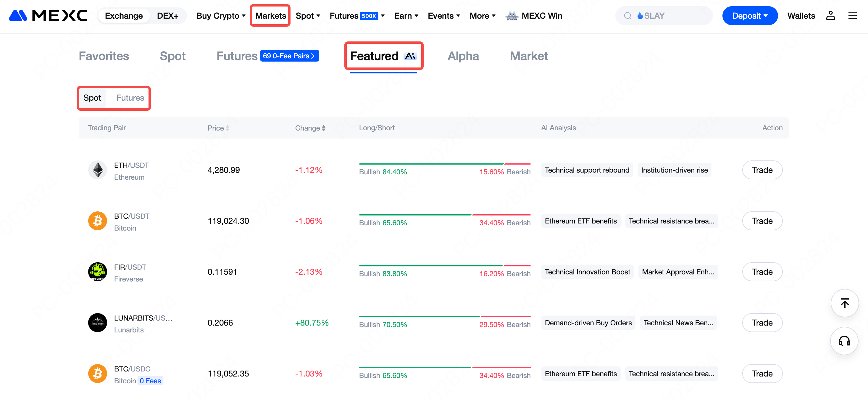Screen dimensions: 868x399
Task: Open the hamburger menu icon
Action: click(x=852, y=15)
